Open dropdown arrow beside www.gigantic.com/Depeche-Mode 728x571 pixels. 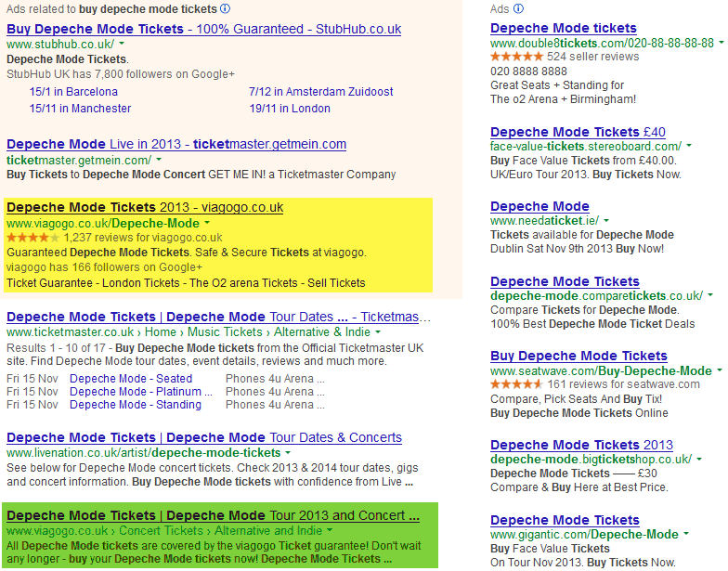click(686, 534)
